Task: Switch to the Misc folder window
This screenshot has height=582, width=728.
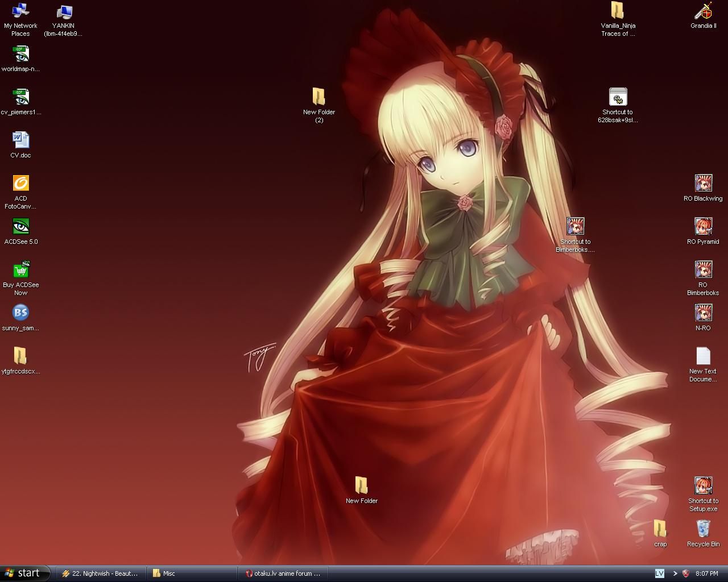Action: tap(192, 573)
